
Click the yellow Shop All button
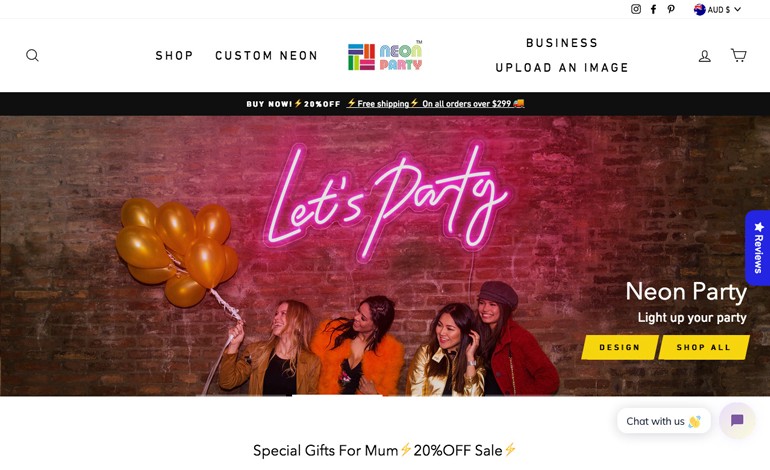tap(704, 347)
